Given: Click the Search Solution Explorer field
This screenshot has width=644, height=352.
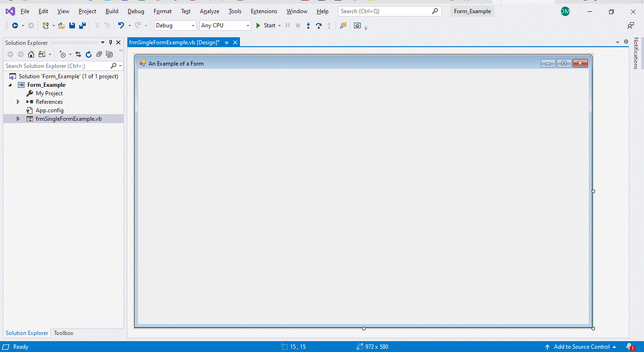Looking at the screenshot, I should (57, 66).
